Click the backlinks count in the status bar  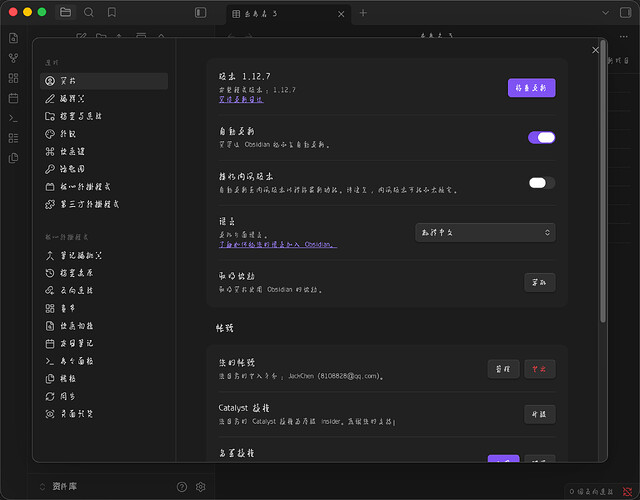pyautogui.click(x=591, y=492)
